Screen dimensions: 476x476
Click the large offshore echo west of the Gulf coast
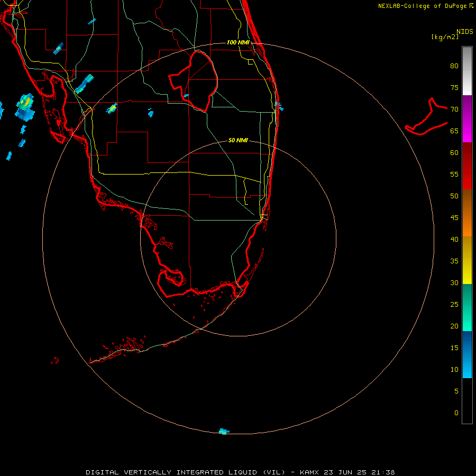(25, 107)
